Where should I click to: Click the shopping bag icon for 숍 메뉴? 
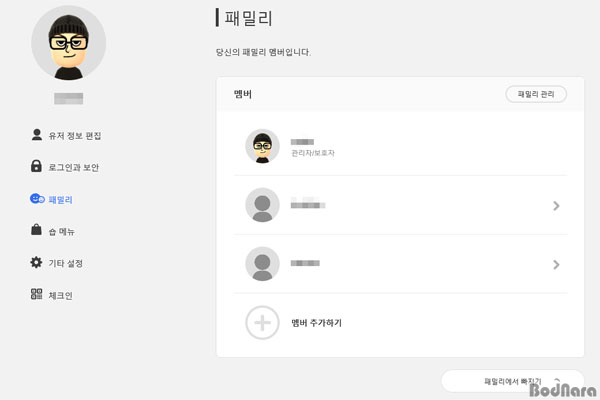pyautogui.click(x=37, y=231)
